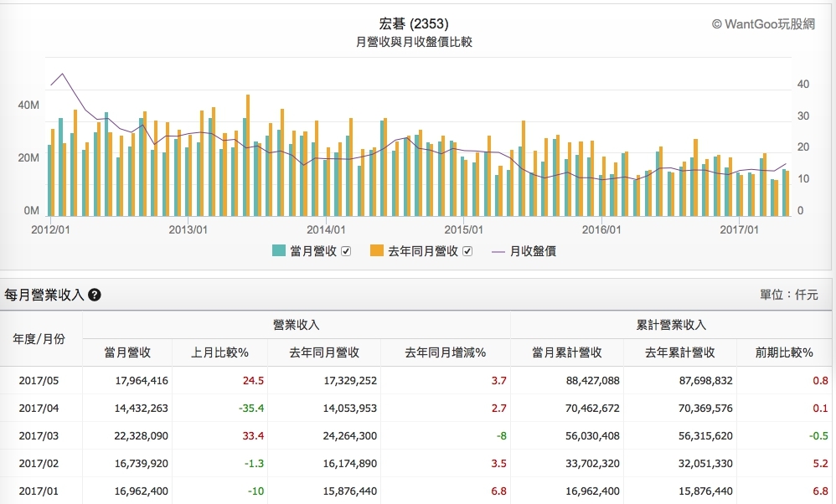Click the help question mark icon beside 每月營業收入
836x504 pixels.
(95, 295)
